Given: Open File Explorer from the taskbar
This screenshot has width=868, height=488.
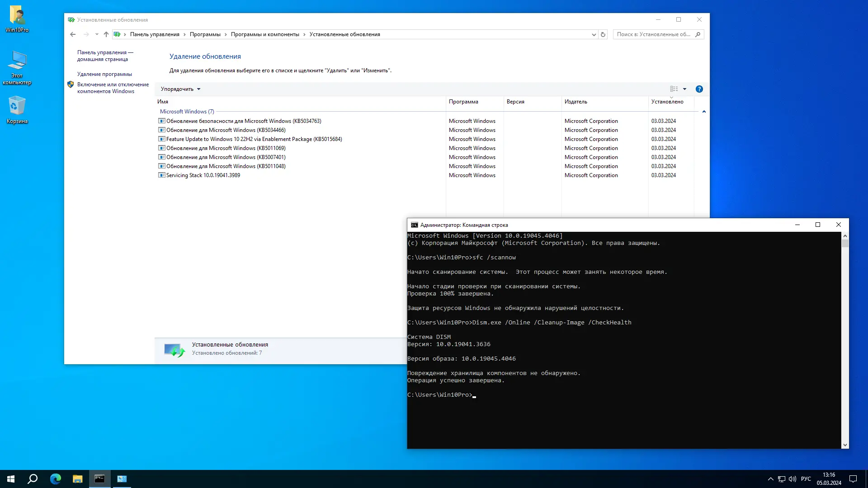Looking at the screenshot, I should pyautogui.click(x=77, y=479).
